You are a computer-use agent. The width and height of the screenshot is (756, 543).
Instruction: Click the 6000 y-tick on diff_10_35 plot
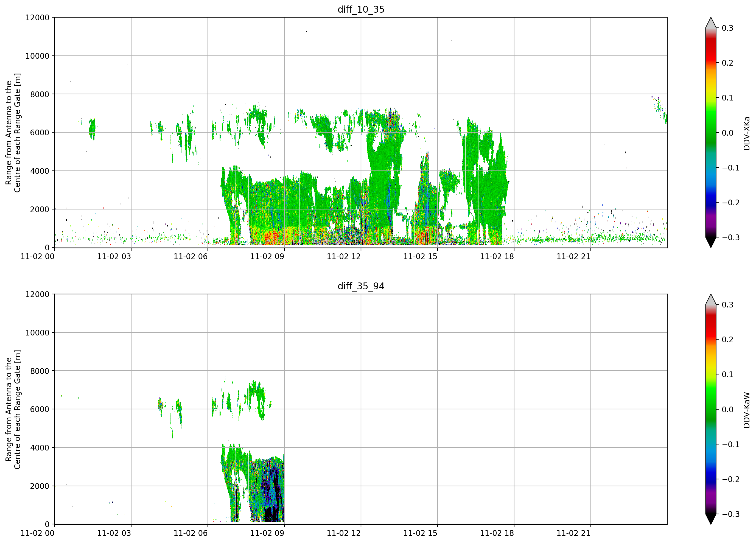[40, 133]
